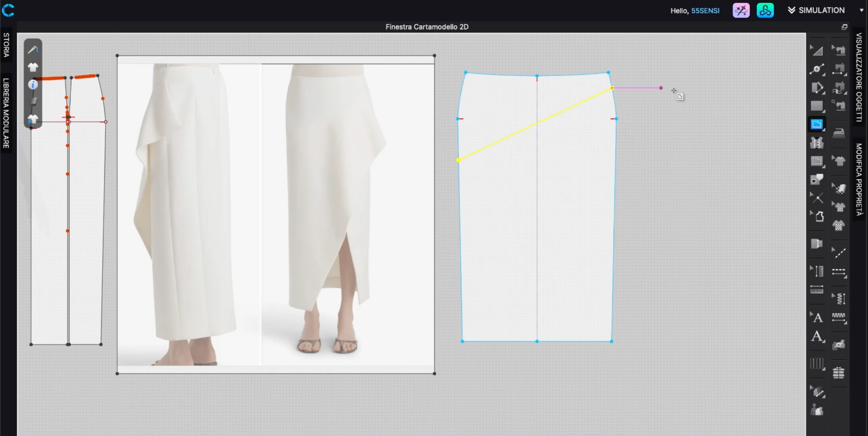Image resolution: width=868 pixels, height=436 pixels.
Task: Select the Pattern Annotation A tool
Action: click(x=817, y=336)
